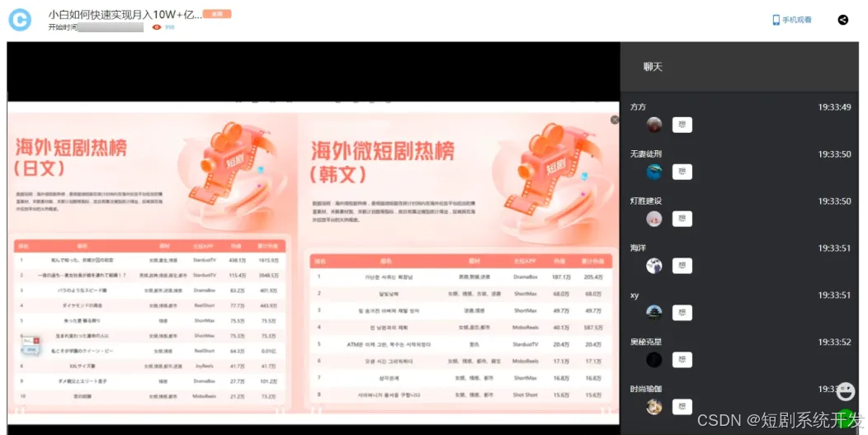Click 无妻徒刑's avatar in chat
The width and height of the screenshot is (868, 435).
(x=654, y=172)
